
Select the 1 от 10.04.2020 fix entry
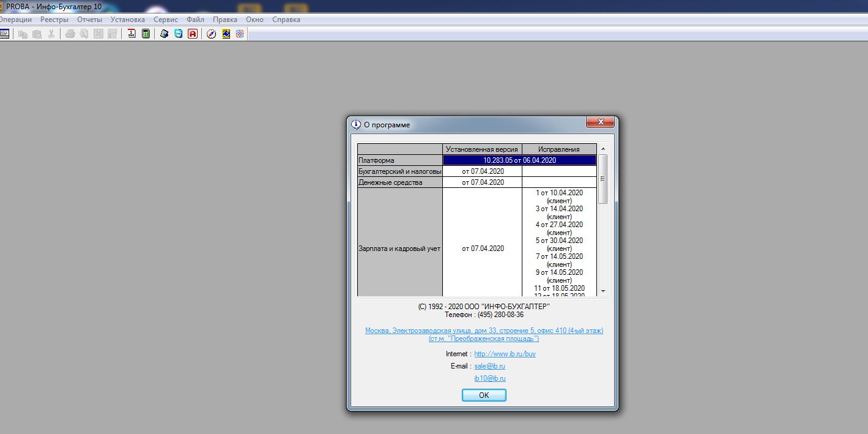pos(559,192)
